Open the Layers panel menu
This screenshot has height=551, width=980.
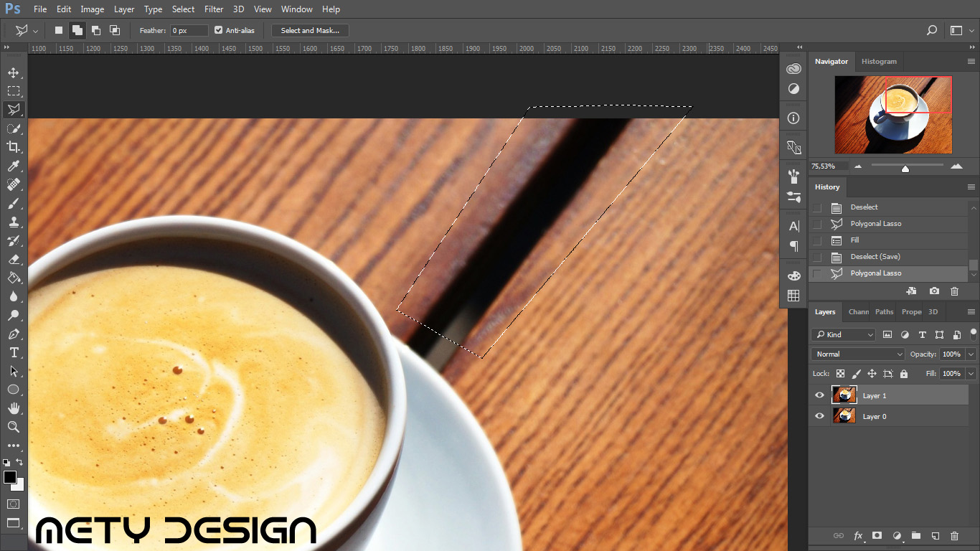971,311
